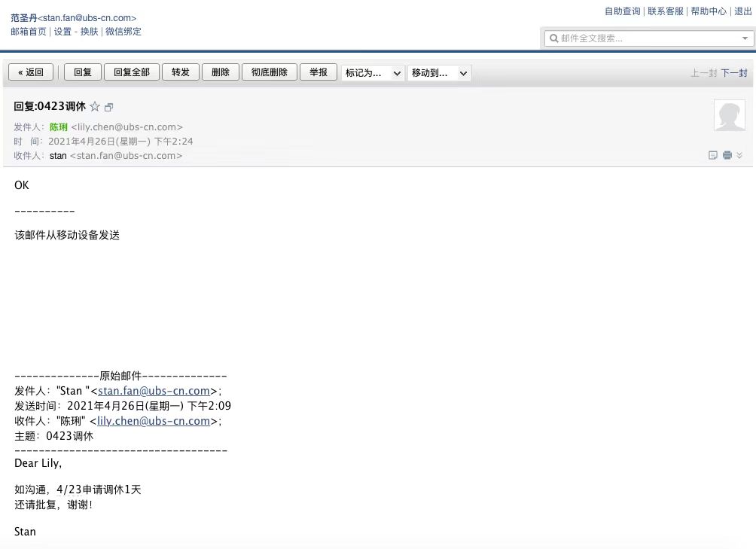Expand the header details double-chevron

739,155
